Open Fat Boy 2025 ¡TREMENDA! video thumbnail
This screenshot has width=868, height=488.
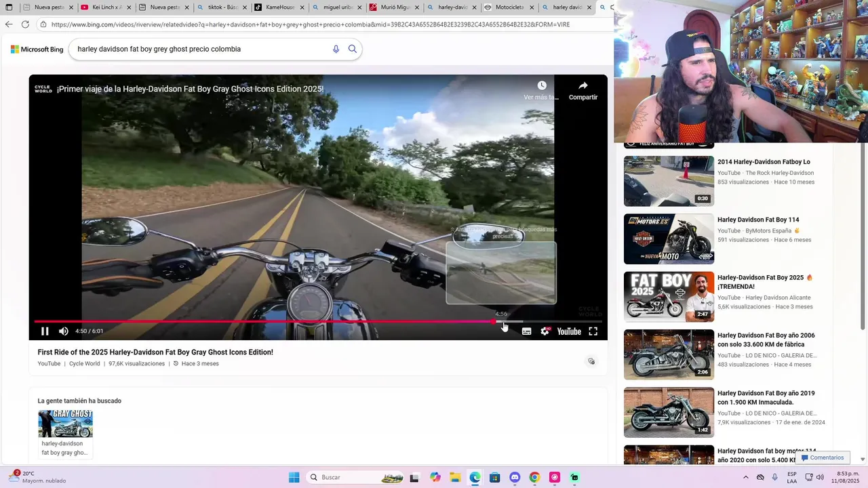click(669, 297)
